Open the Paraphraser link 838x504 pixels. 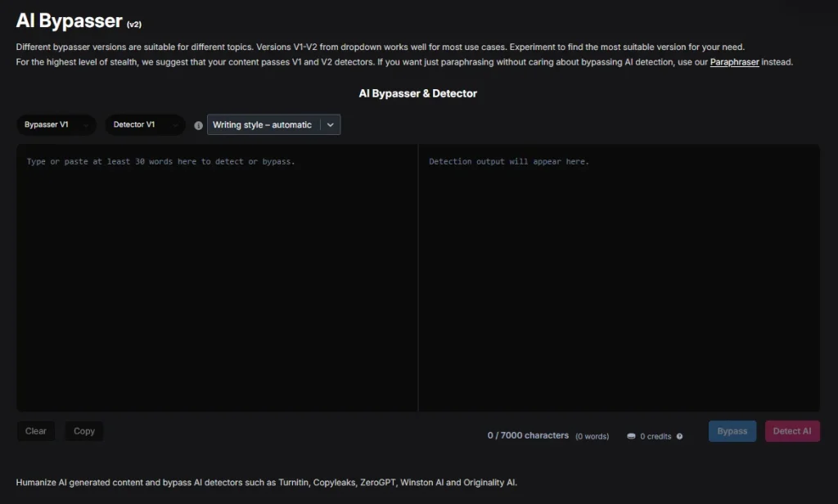(x=734, y=61)
